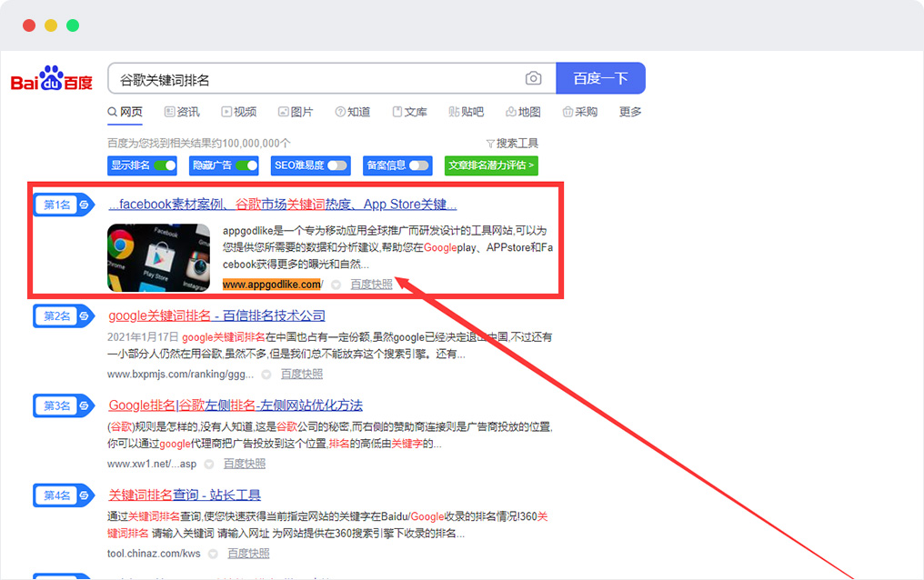Click the 第4名 rank badge icon
The image size is (924, 580).
pos(64,495)
